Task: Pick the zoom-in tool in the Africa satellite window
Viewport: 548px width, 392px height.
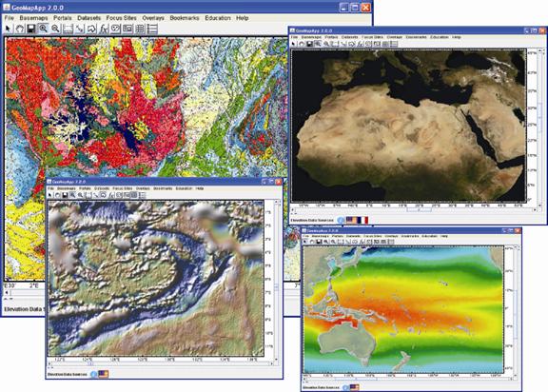Action: pos(318,44)
